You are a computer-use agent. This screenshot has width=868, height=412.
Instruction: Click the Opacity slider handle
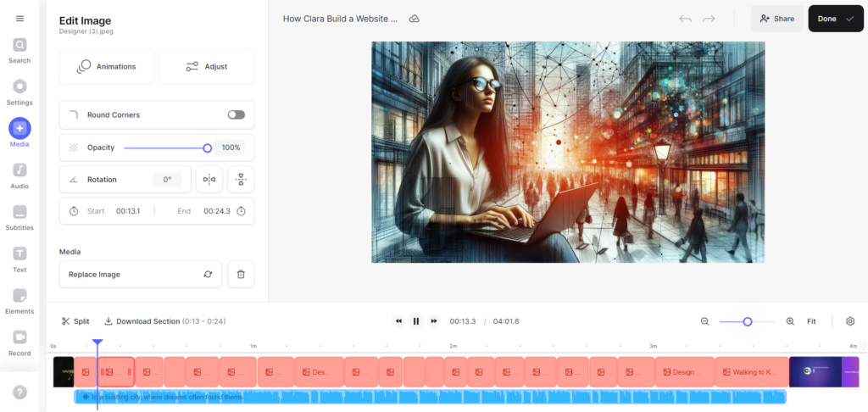pos(208,148)
